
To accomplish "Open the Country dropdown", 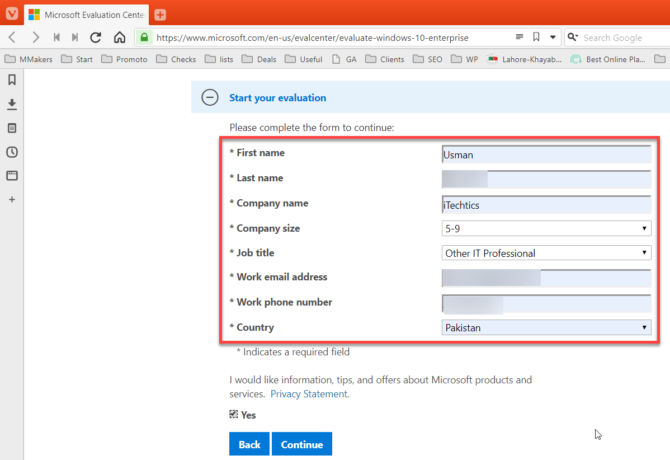I will pyautogui.click(x=546, y=328).
